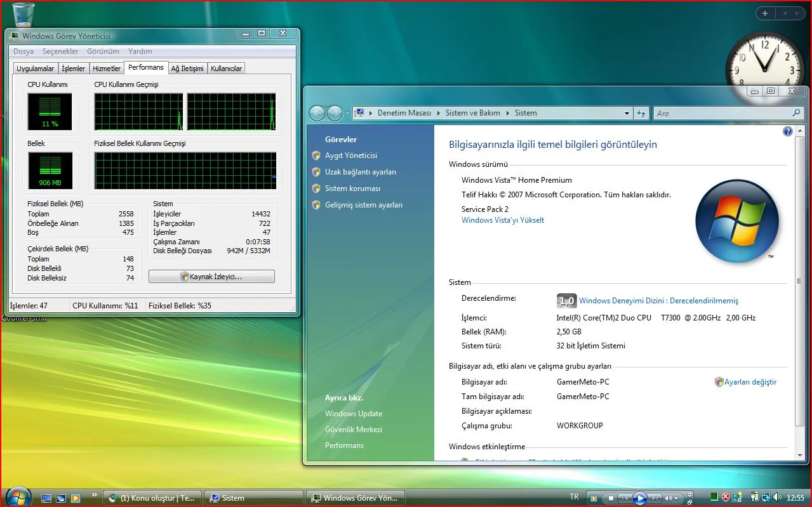Image resolution: width=812 pixels, height=507 pixels.
Task: Click power battery tray icon
Action: point(755,497)
